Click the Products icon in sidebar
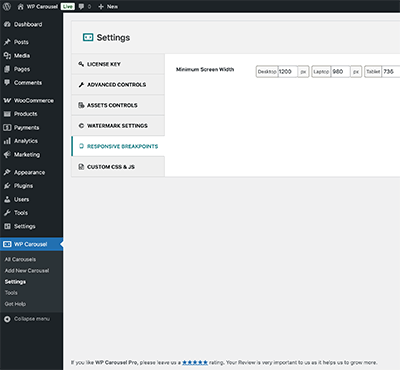The height and width of the screenshot is (370, 400). click(7, 114)
